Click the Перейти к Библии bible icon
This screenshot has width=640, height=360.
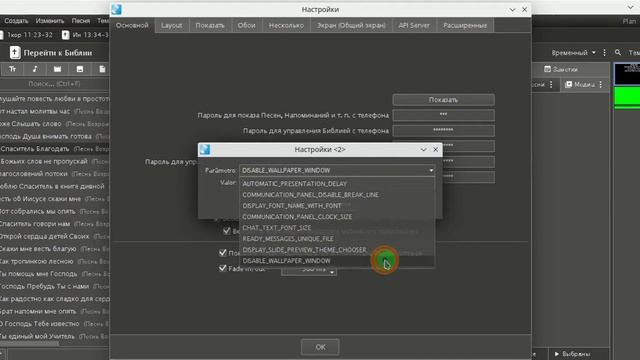pyautogui.click(x=15, y=53)
